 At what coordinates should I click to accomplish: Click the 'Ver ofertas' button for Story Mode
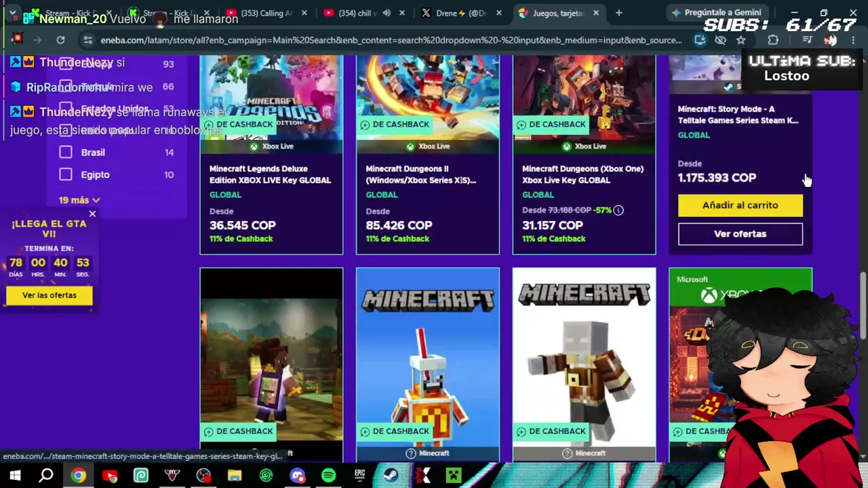click(x=741, y=234)
